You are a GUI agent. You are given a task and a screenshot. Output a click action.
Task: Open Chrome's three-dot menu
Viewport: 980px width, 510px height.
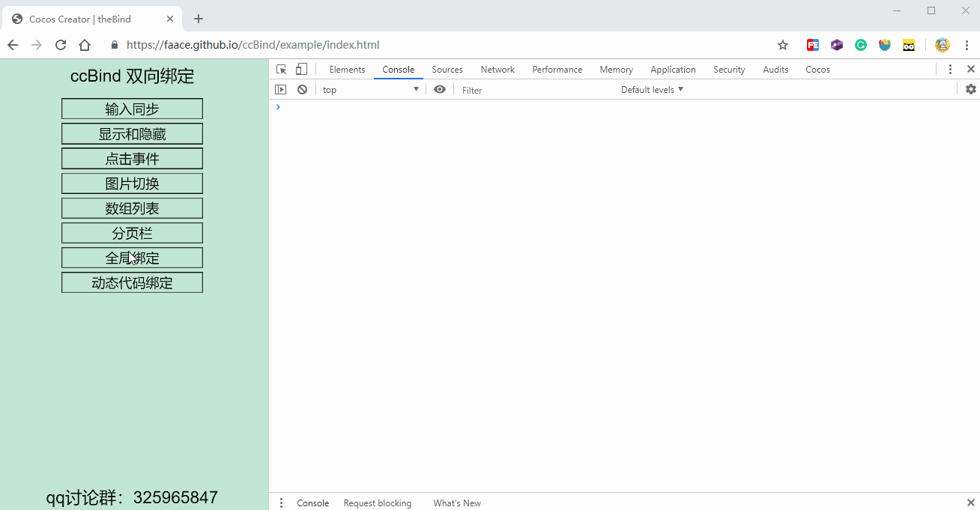click(x=967, y=45)
